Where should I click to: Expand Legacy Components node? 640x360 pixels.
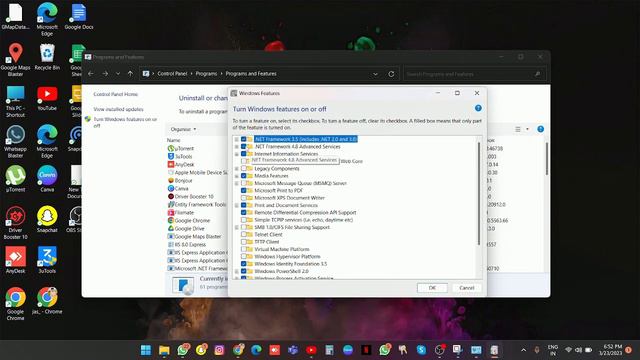[236, 169]
